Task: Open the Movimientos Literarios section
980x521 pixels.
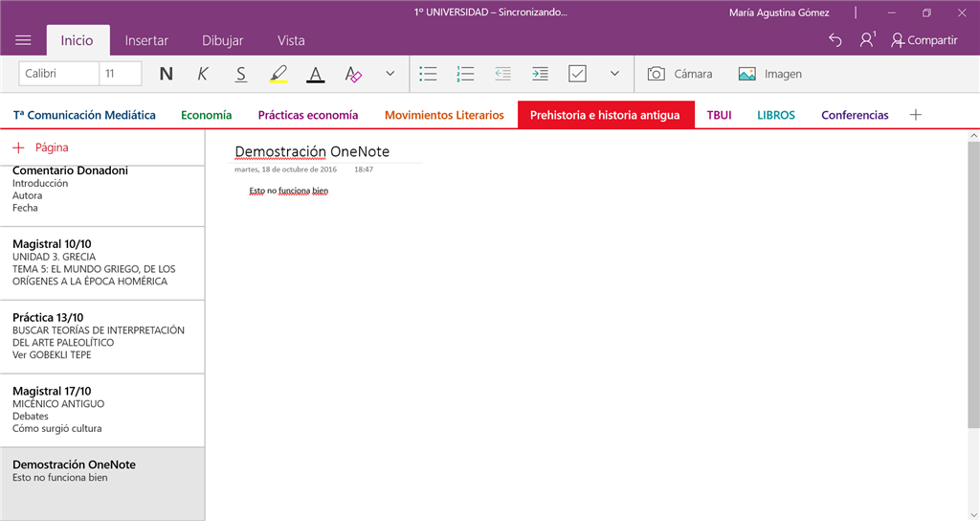Action: (444, 115)
